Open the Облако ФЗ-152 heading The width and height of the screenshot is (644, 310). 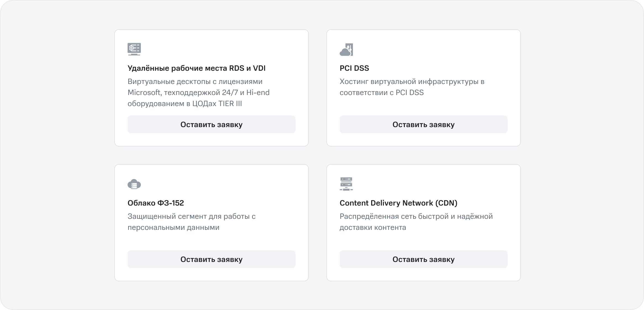[x=155, y=203]
